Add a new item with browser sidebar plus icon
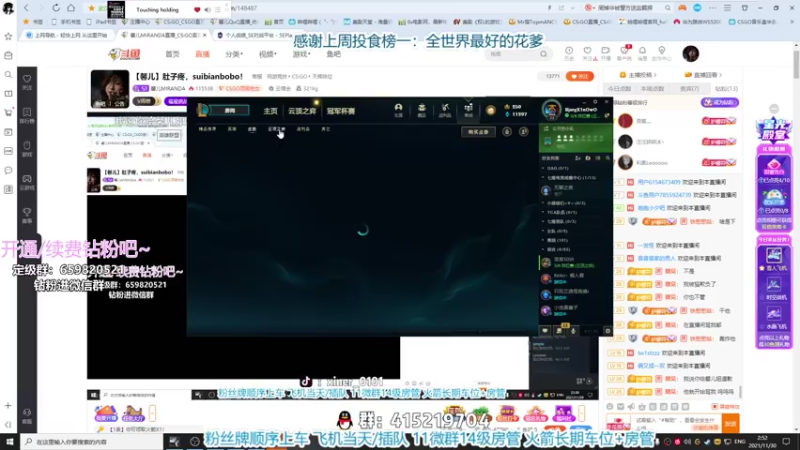This screenshot has height=450, width=800. click(x=8, y=406)
